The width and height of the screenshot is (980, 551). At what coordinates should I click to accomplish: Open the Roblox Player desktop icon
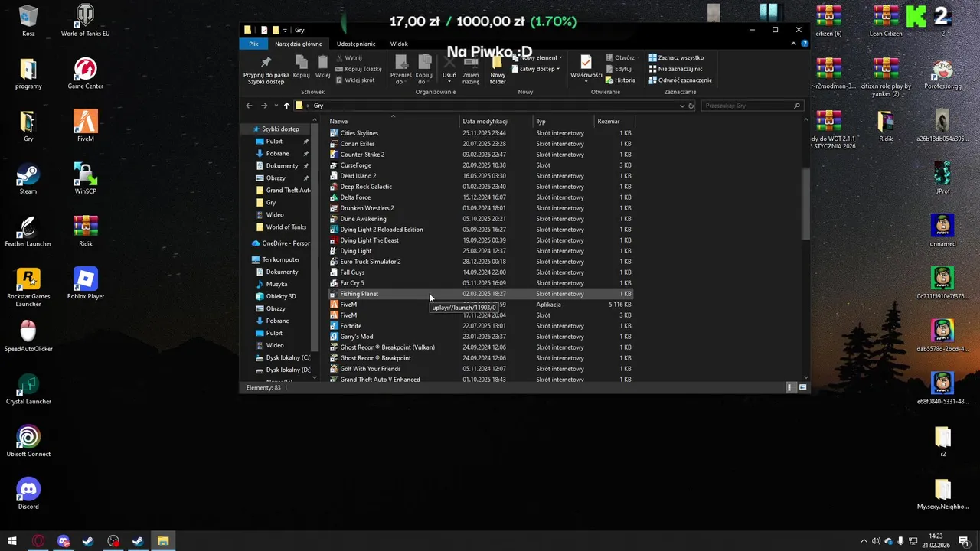(x=85, y=283)
